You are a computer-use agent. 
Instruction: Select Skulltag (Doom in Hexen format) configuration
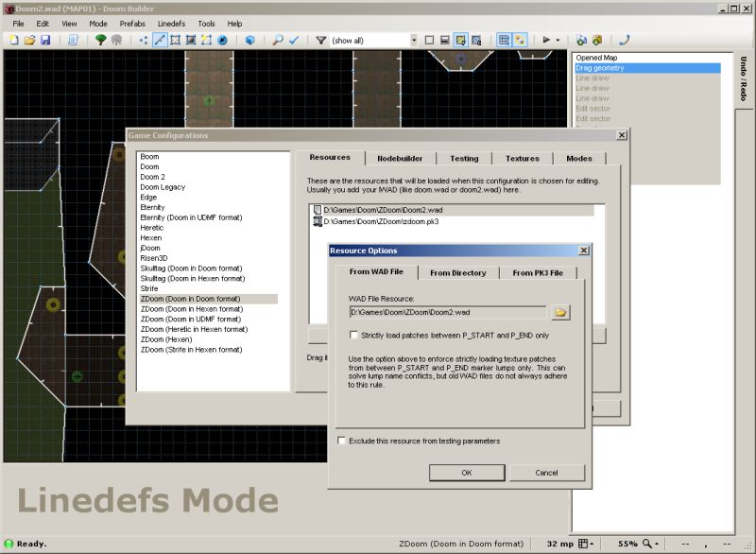pyautogui.click(x=193, y=279)
